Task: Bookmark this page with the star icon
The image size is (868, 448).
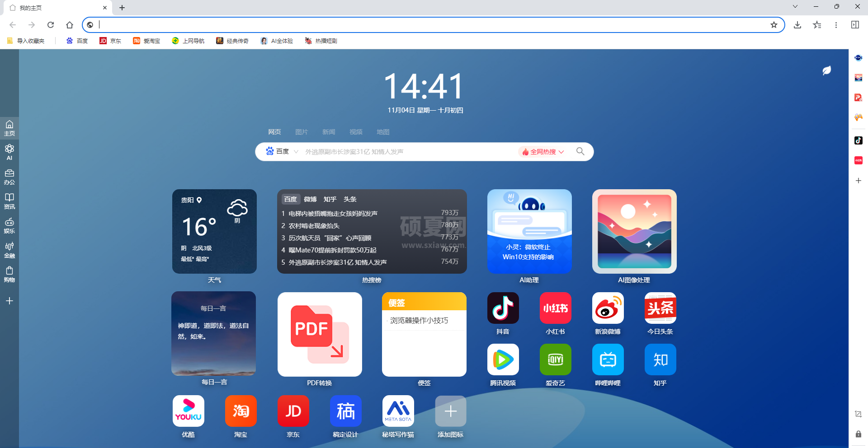Action: pyautogui.click(x=774, y=25)
